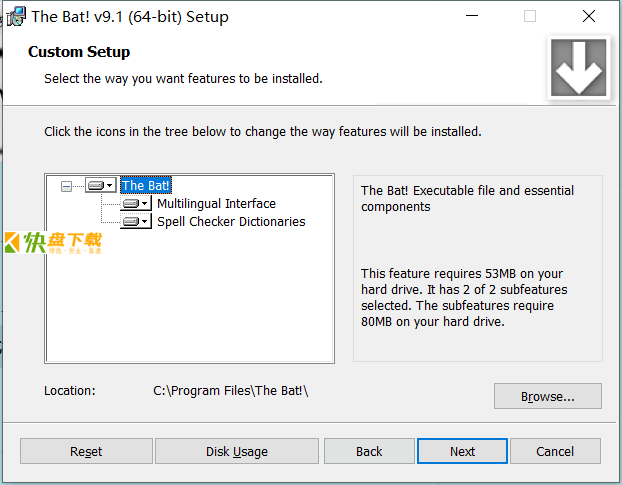Click the download arrow banner image
The width and height of the screenshot is (622, 485).
(x=578, y=67)
